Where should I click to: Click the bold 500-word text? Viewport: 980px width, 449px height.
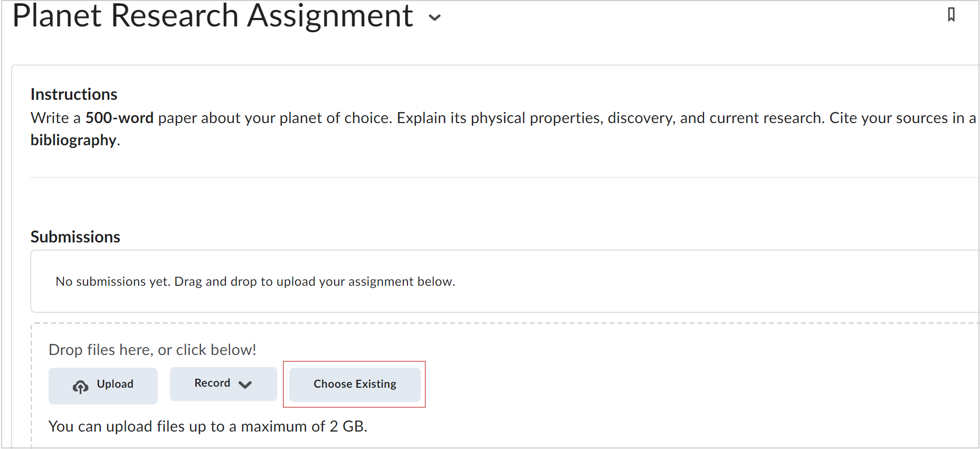(119, 118)
